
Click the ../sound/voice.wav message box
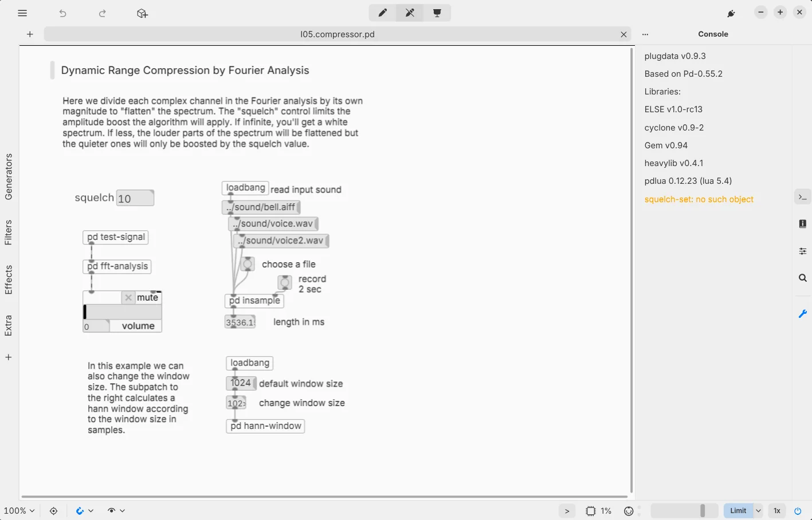tap(273, 224)
